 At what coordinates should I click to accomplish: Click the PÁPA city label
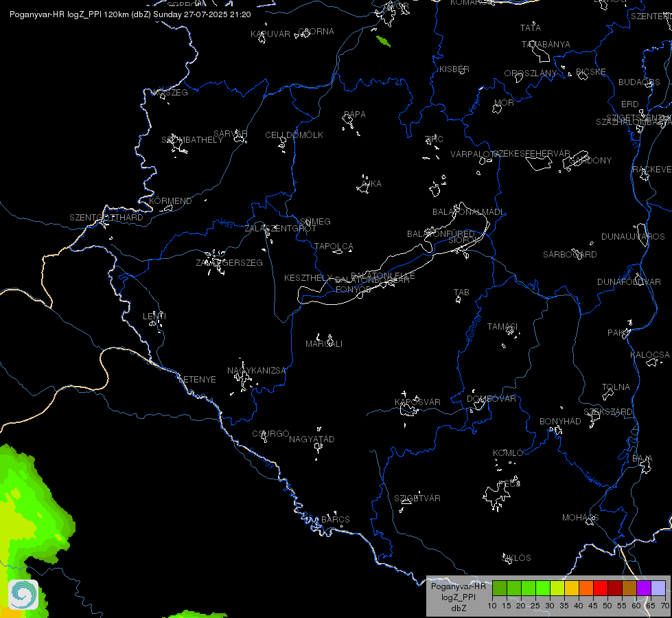(355, 115)
